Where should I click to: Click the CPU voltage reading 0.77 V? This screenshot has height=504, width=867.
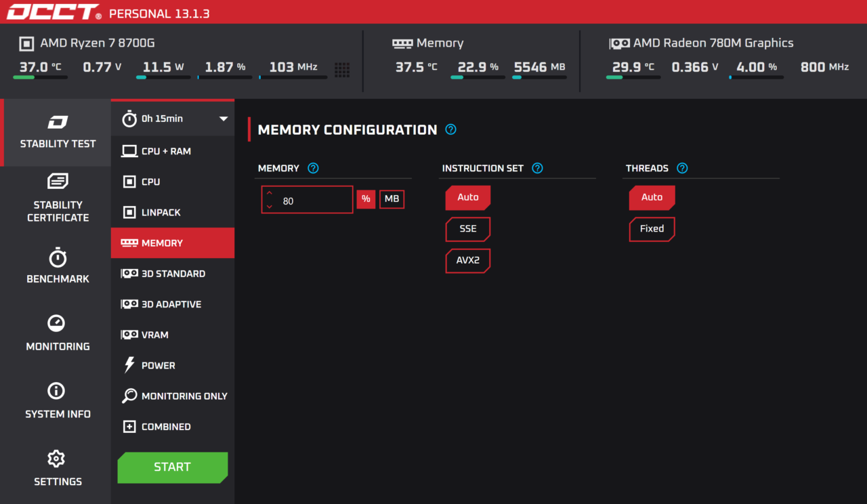click(x=102, y=67)
